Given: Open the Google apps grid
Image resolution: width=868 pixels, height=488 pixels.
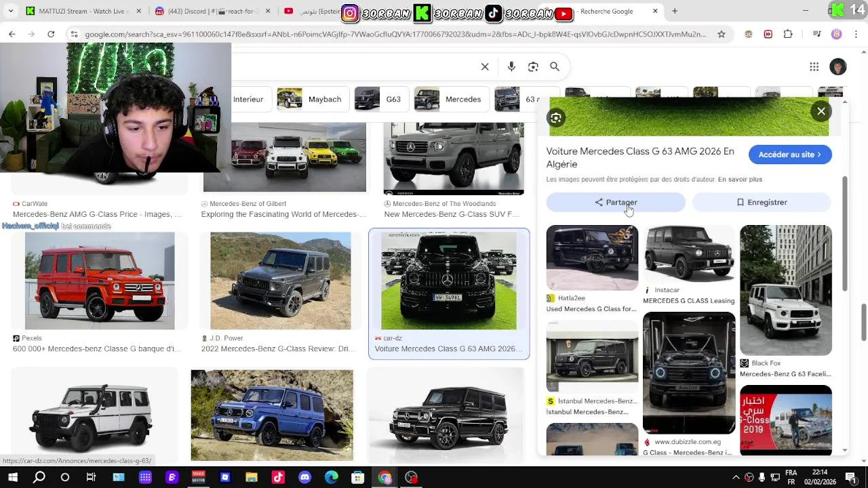Looking at the screenshot, I should coord(814,66).
